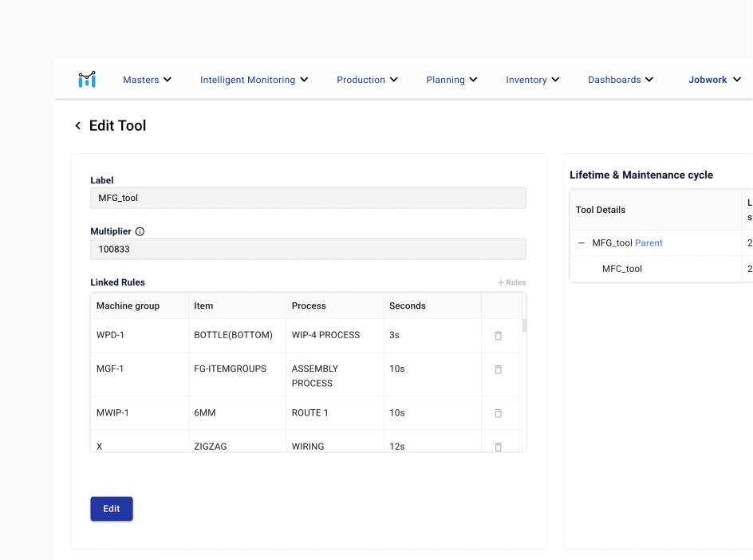Open the Production menu

click(368, 80)
